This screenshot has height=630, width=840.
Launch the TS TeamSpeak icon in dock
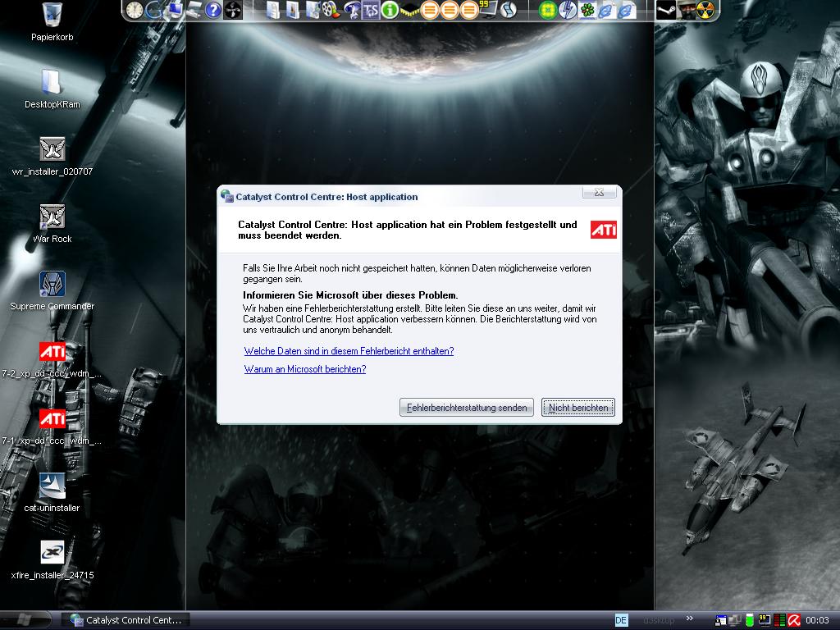click(x=370, y=10)
